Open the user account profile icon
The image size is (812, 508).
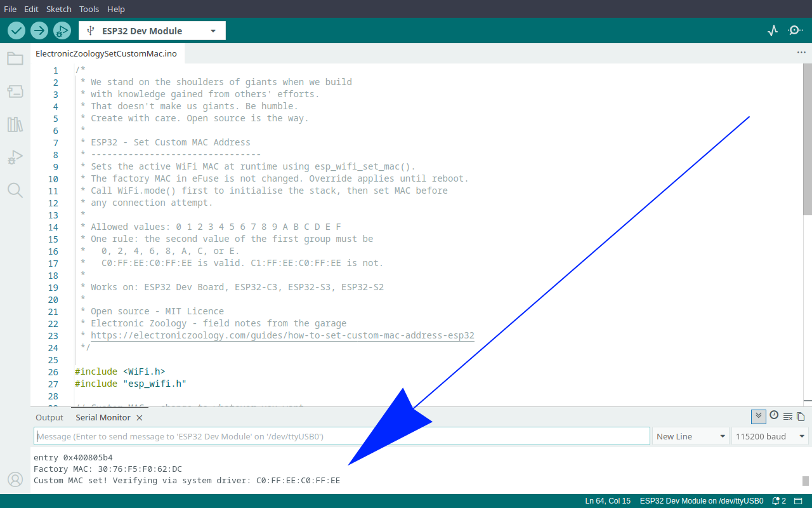15,479
